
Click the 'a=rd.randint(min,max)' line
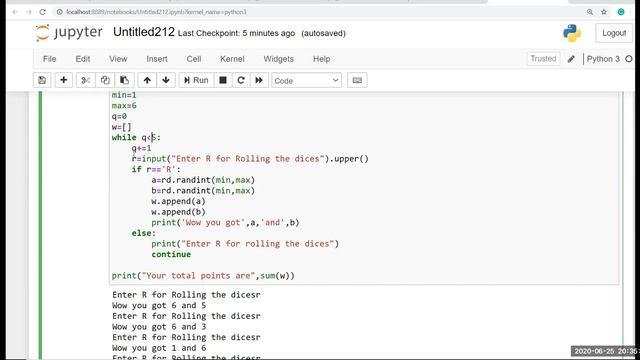(x=203, y=180)
